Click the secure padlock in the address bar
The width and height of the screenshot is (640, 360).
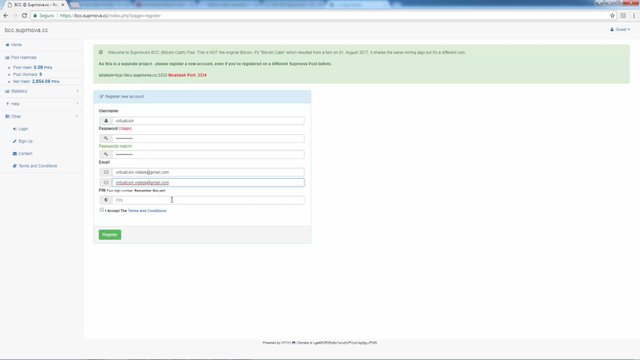pyautogui.click(x=36, y=16)
